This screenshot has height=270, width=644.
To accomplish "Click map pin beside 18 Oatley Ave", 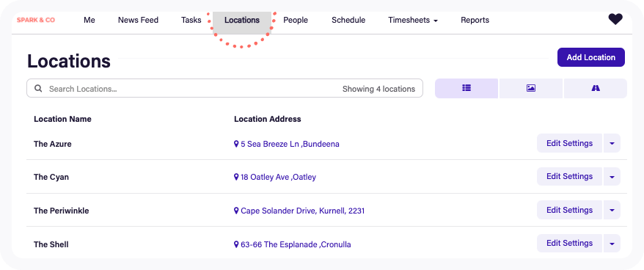I will pyautogui.click(x=236, y=177).
